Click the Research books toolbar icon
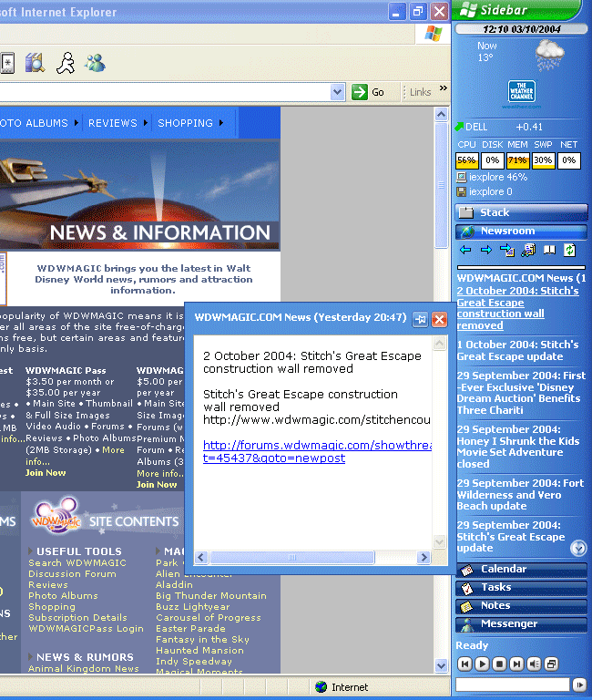Viewport: 592px width, 700px height. [x=35, y=63]
